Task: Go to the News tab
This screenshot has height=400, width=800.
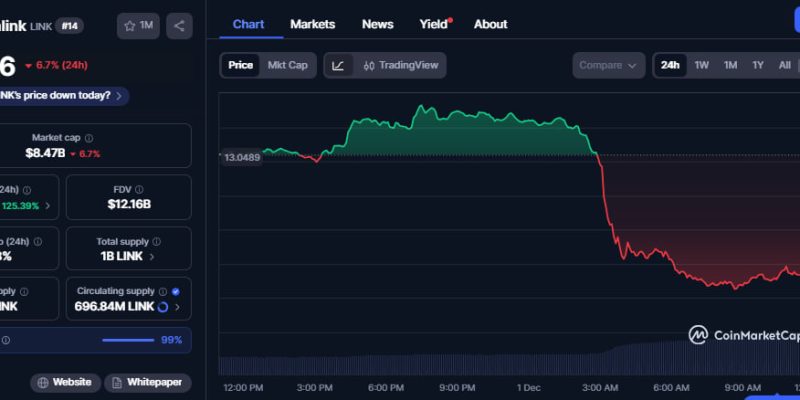Action: tap(377, 24)
